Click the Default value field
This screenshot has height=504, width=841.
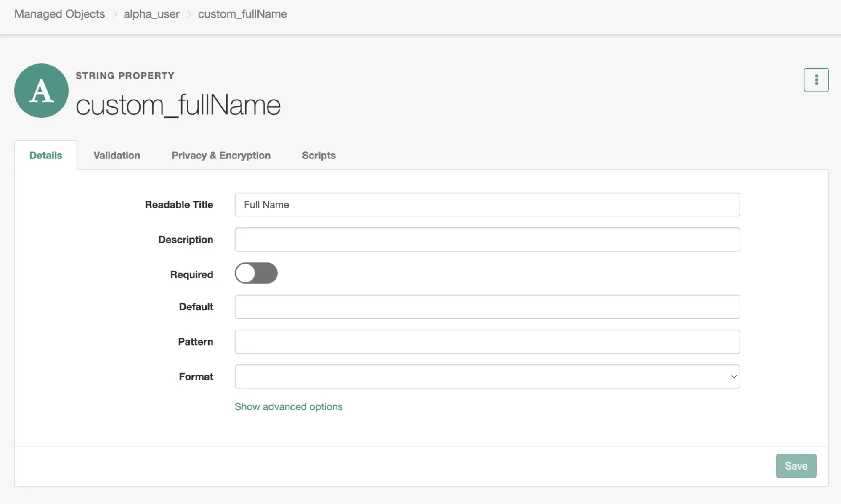pyautogui.click(x=487, y=307)
